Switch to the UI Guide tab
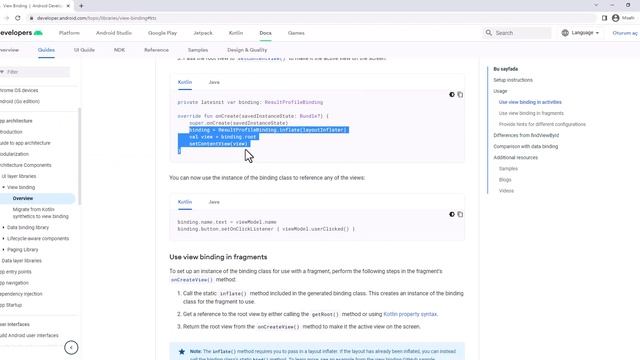640x360 pixels. [84, 50]
